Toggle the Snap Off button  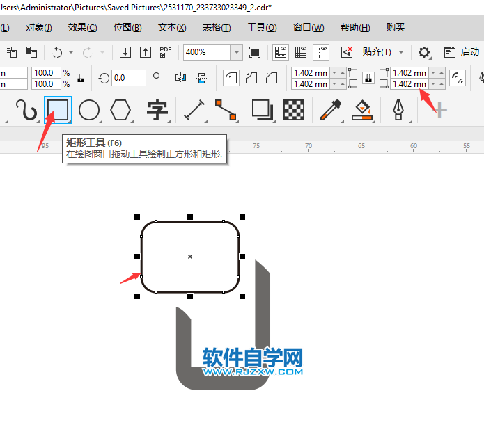pyautogui.click(x=347, y=52)
